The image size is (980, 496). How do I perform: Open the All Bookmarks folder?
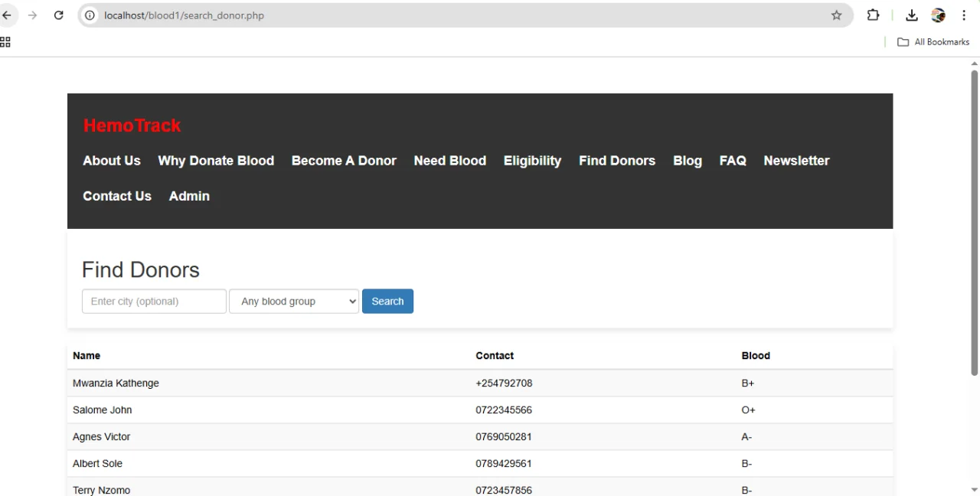933,42
